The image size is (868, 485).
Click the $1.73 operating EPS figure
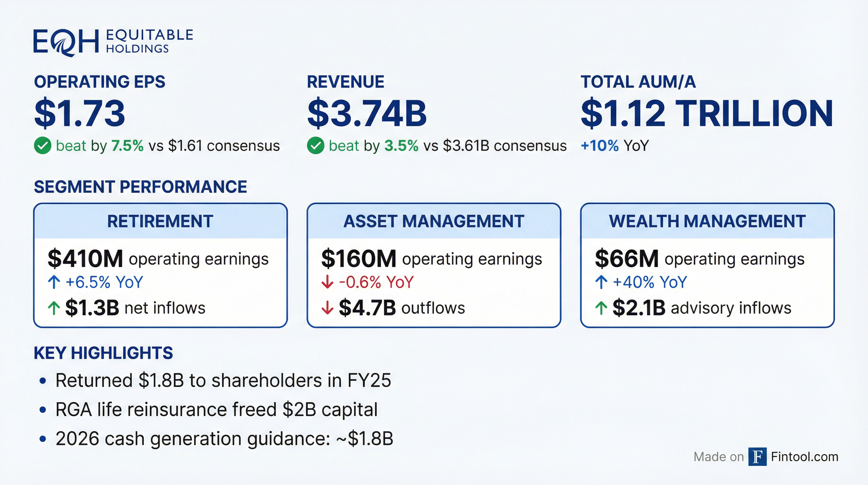[x=80, y=113]
